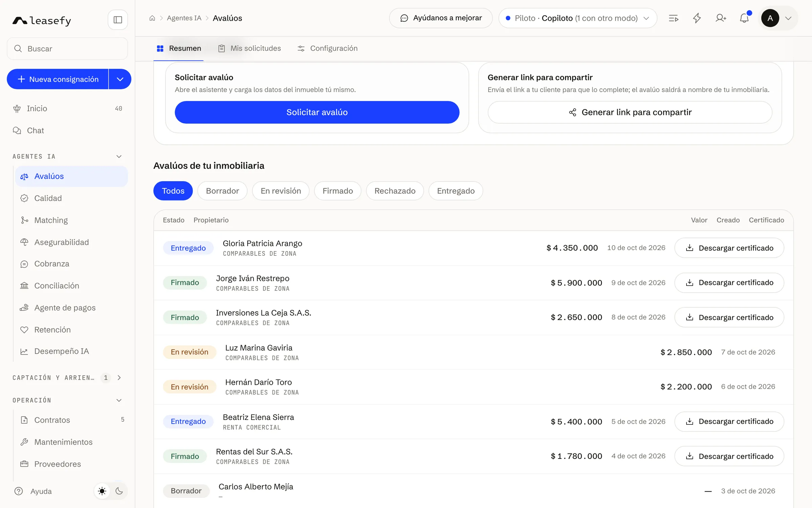Collapse the sidebar panel icon
Screen dimensions: 812x508
(x=118, y=20)
